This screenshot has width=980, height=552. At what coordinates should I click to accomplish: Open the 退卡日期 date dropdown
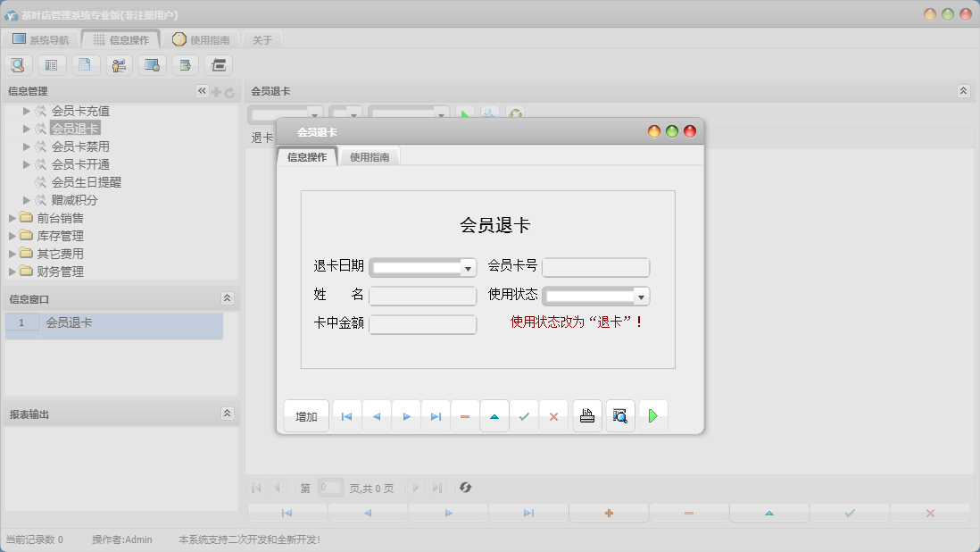[468, 267]
